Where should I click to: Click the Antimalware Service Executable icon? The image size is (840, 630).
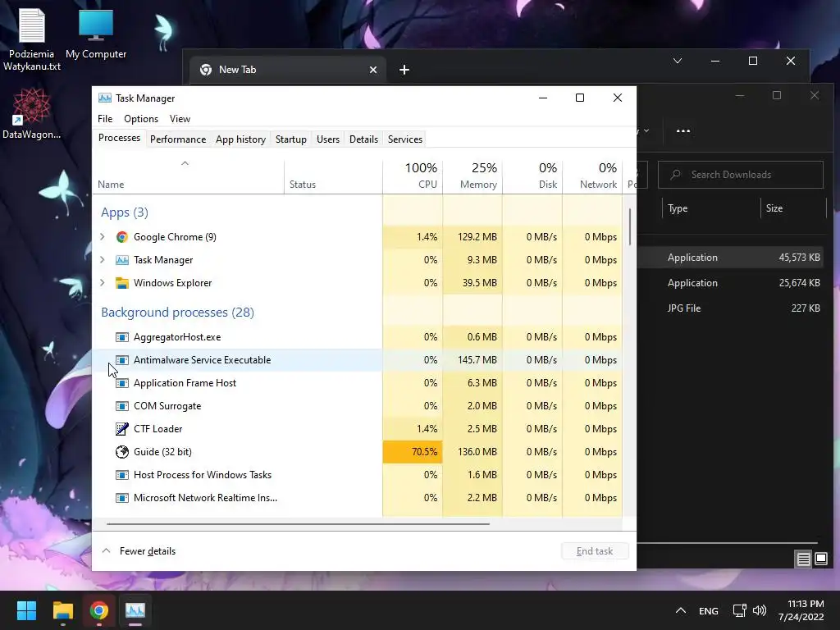coord(122,360)
